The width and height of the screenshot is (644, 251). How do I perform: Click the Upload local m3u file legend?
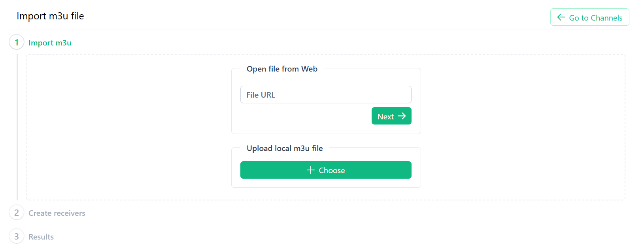click(x=285, y=148)
